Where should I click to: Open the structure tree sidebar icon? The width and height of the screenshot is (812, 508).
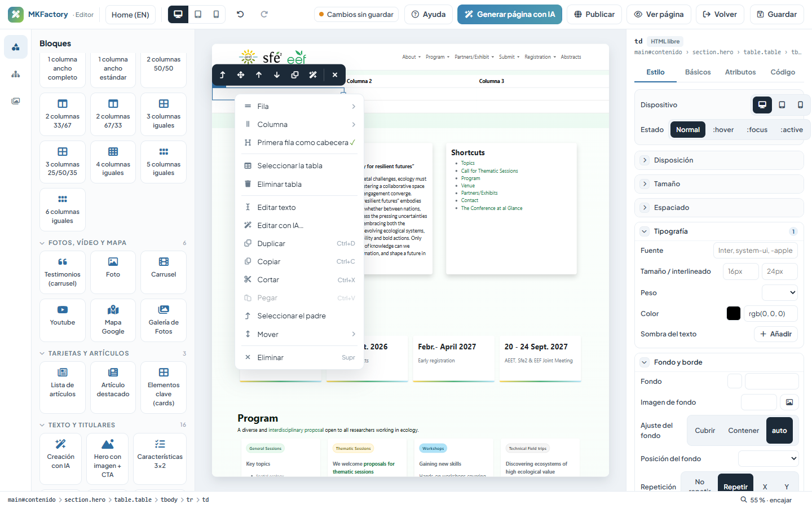tap(16, 74)
